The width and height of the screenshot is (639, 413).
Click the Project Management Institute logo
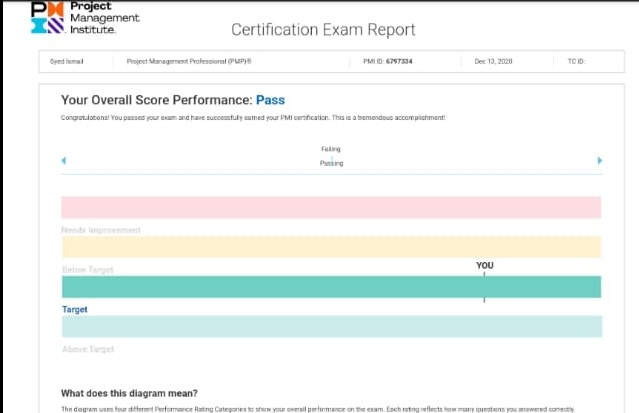pos(85,18)
